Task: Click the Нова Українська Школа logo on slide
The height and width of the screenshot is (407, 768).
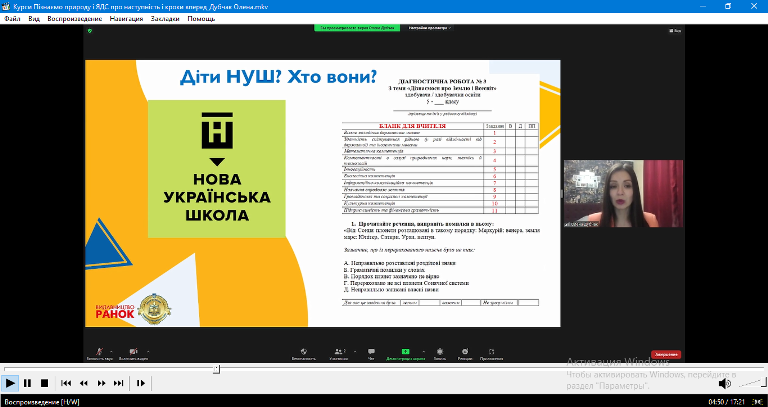Action: [216, 168]
